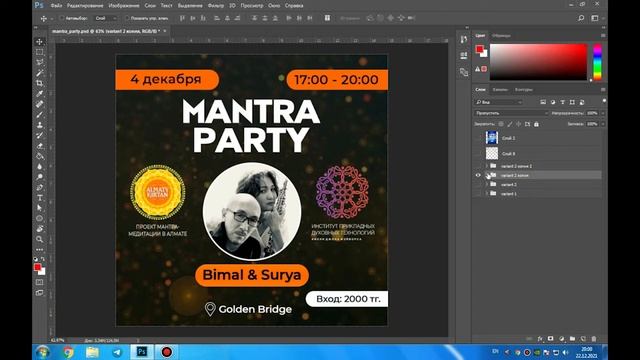Viewport: 640px width, 360px height.
Task: Select the Hand tool
Action: (x=40, y=229)
